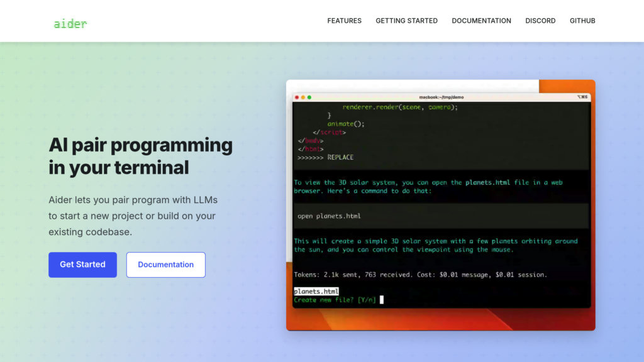This screenshot has height=362, width=644.
Task: Go to Getting Started in top navigation
Action: (406, 21)
